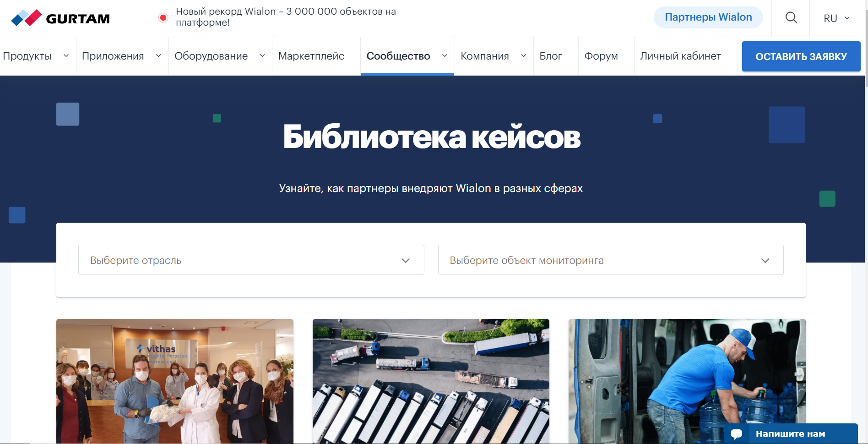The height and width of the screenshot is (444, 868).
Task: Open the Партнеры Wialon link
Action: [708, 17]
